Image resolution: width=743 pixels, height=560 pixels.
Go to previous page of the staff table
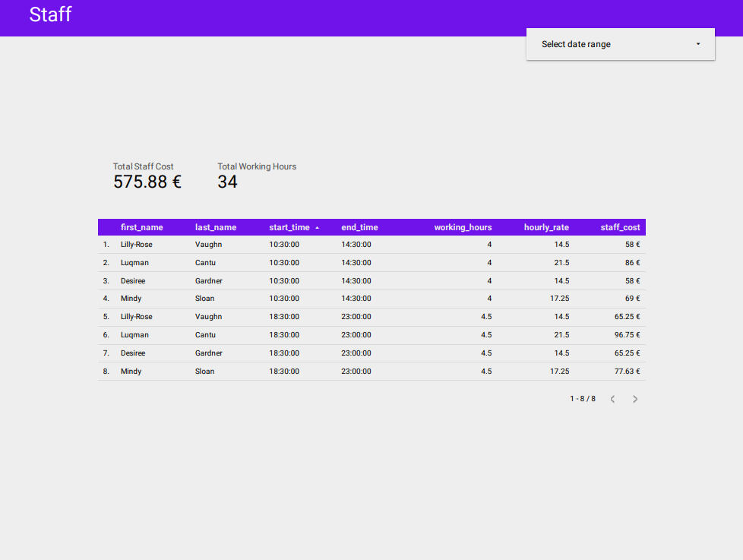[x=612, y=398]
